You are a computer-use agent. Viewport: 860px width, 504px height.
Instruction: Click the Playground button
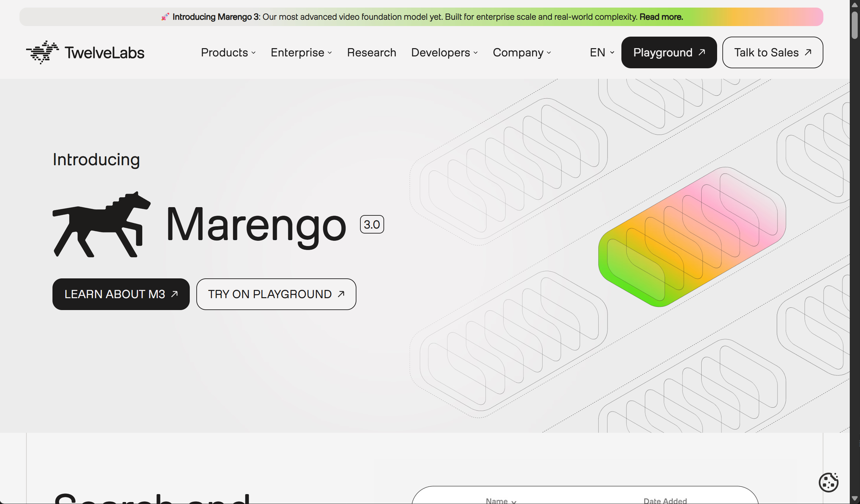[x=669, y=52]
